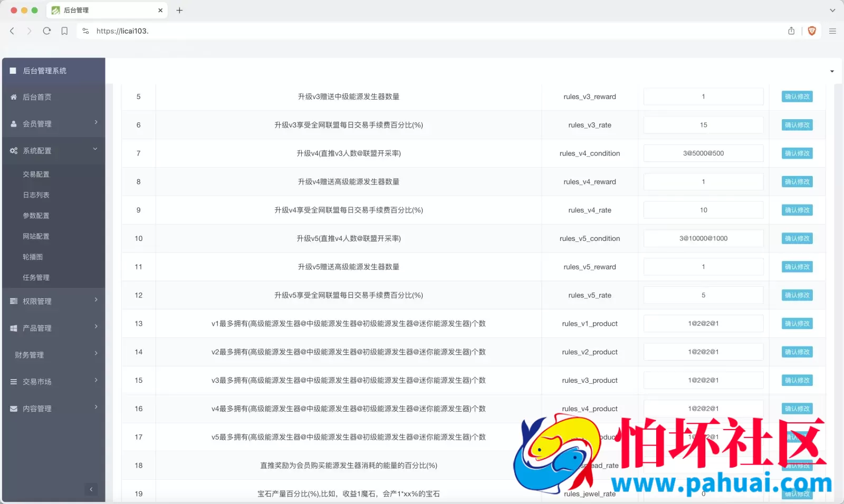Confirm edit for rules_v5_reward row
The height and width of the screenshot is (504, 844).
[x=797, y=267]
